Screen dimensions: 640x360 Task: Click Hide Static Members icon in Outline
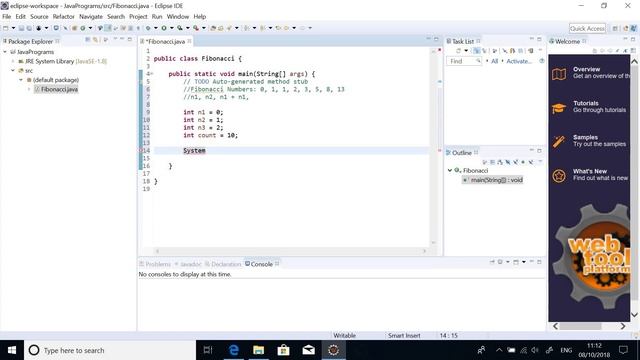pos(516,162)
